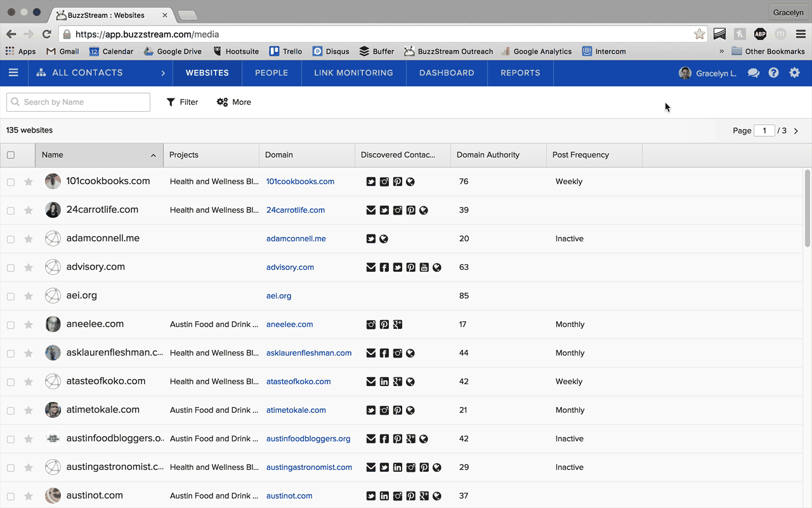Open the More actions dropdown
Screen dimensions: 812x508
(234, 102)
